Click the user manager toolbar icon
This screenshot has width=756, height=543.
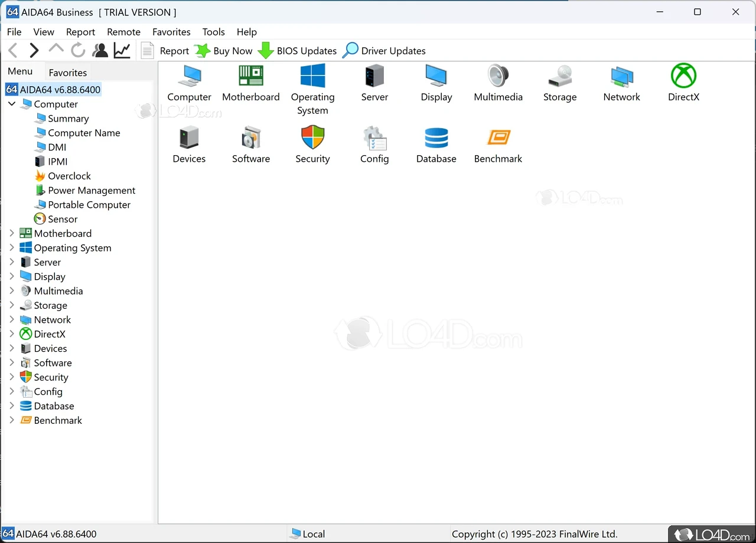[100, 51]
